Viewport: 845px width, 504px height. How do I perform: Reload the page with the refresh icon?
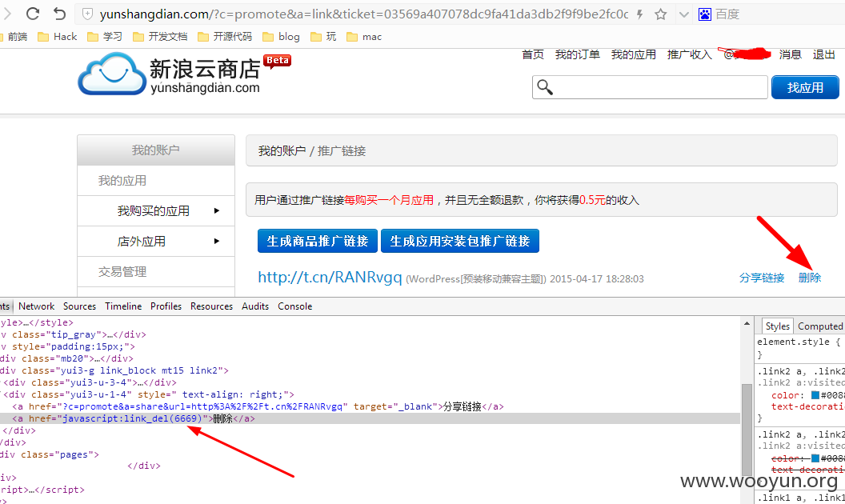pyautogui.click(x=33, y=14)
